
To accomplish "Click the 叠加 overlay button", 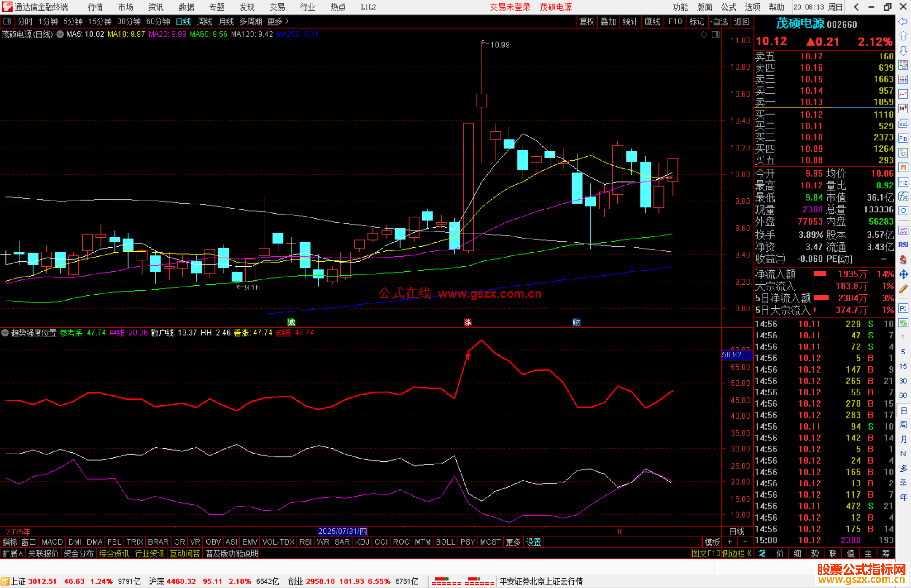I will tap(609, 21).
